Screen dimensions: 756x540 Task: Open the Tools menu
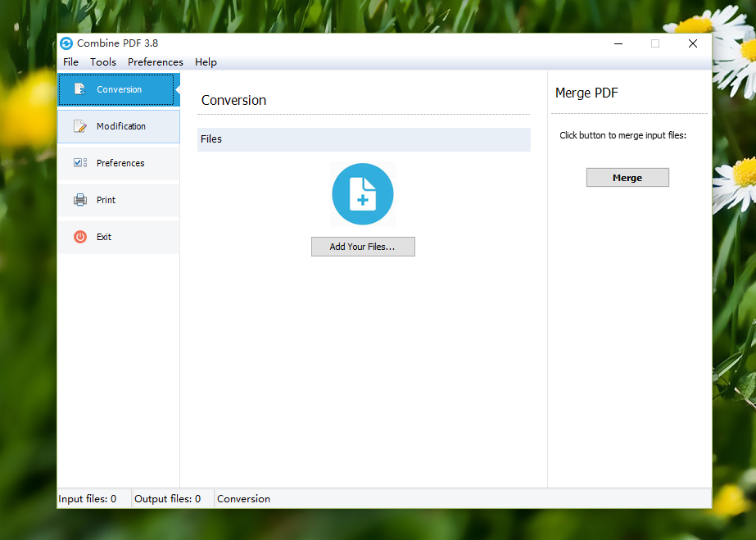pos(103,62)
